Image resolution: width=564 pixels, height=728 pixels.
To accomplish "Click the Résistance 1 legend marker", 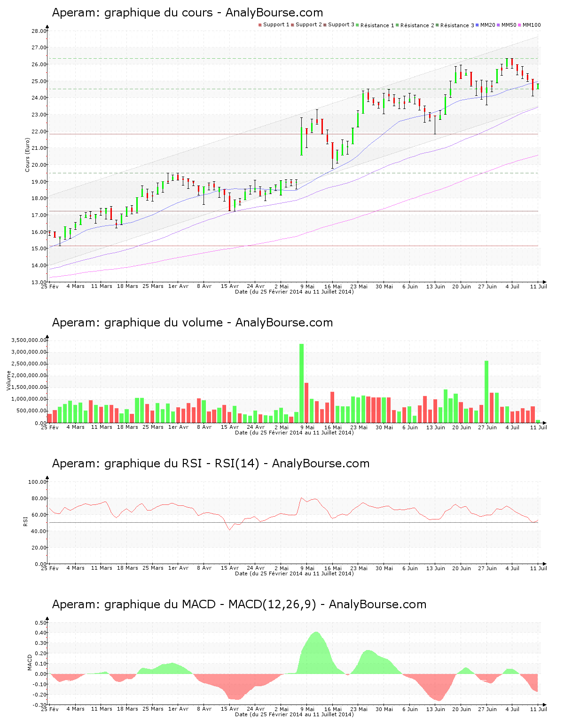I will 358,25.
